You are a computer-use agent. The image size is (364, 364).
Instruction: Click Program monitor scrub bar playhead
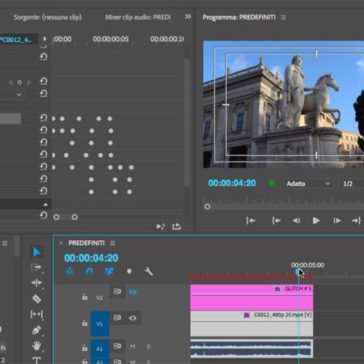[x=207, y=207]
